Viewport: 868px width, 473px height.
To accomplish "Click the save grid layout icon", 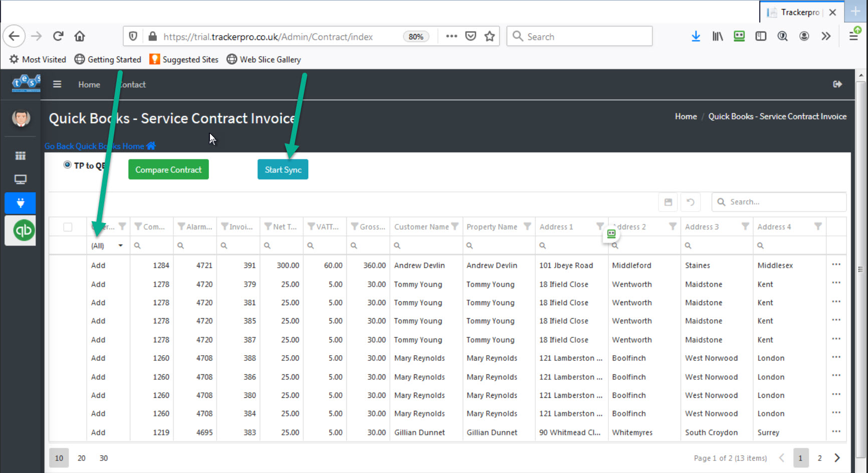I will point(668,202).
